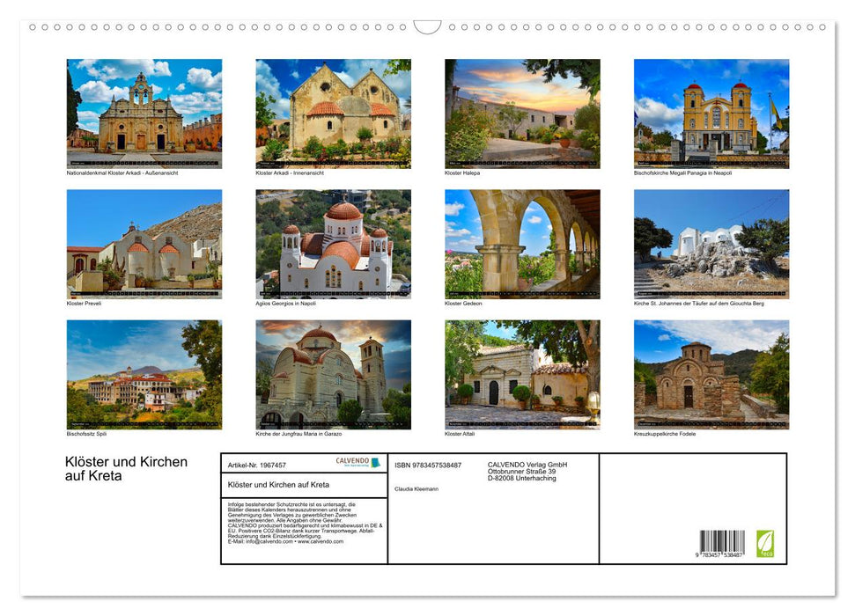Open the Kloster Arkadi Innenansicht photo
The width and height of the screenshot is (855, 616).
331,114
